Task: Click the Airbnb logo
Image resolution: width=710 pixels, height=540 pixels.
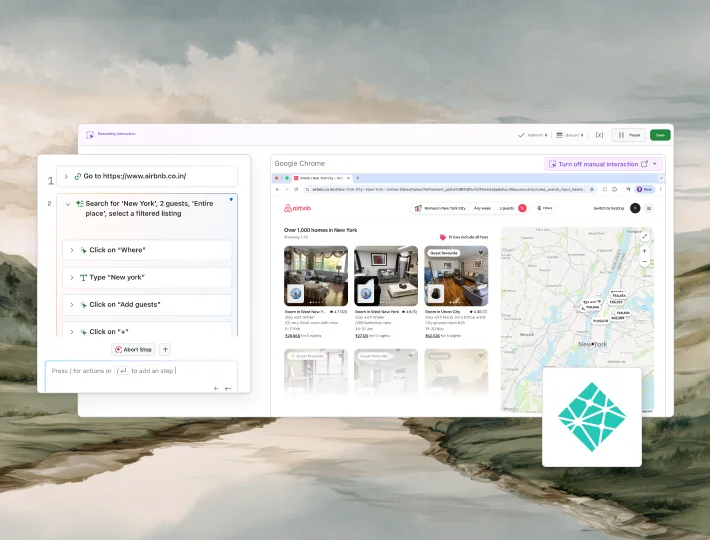Action: (297, 208)
